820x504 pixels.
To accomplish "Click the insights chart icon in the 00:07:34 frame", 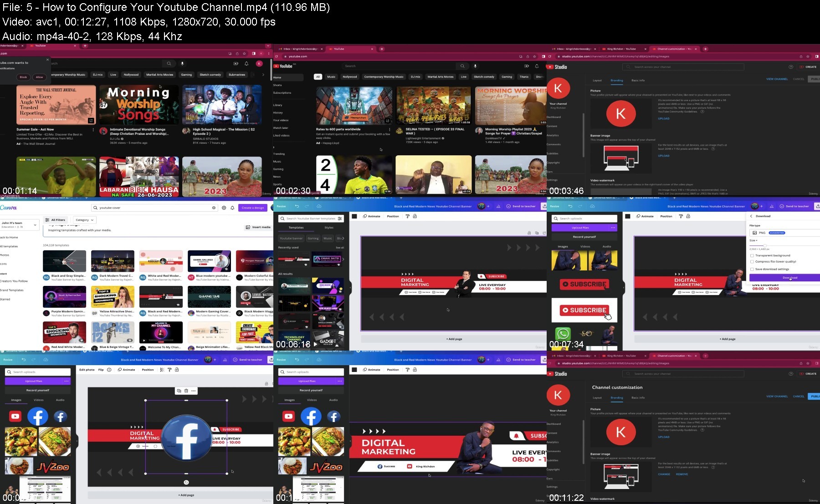I will click(772, 206).
